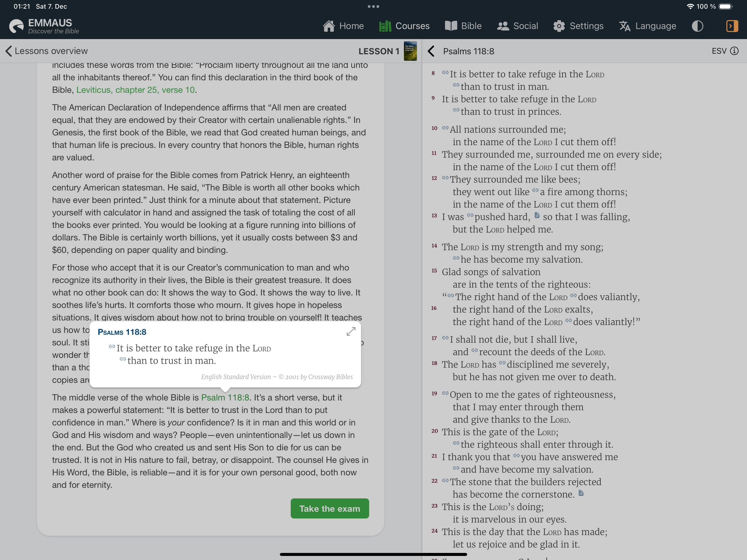
Task: Open footnote icon after 'the cornerstone.'
Action: 581,493
